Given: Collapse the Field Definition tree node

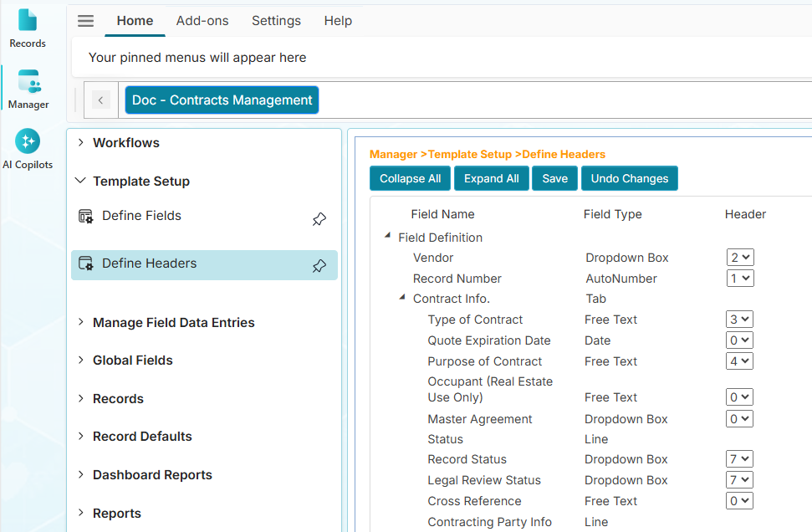Looking at the screenshot, I should (387, 237).
